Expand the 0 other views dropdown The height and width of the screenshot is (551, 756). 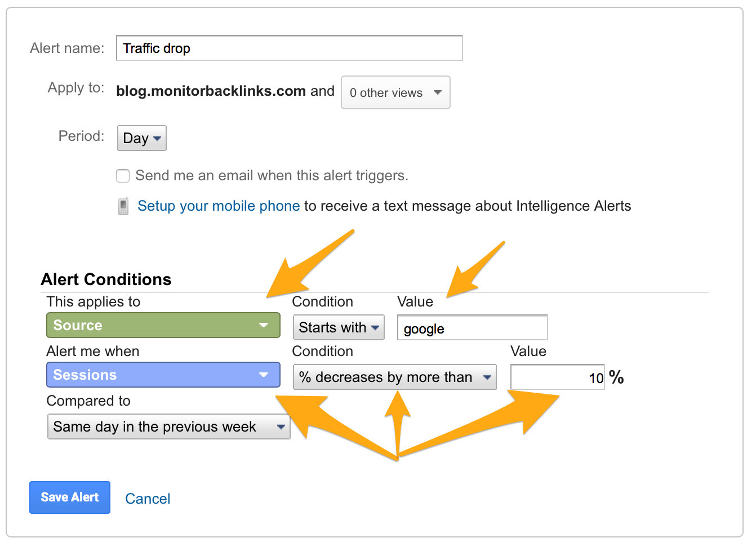(395, 92)
